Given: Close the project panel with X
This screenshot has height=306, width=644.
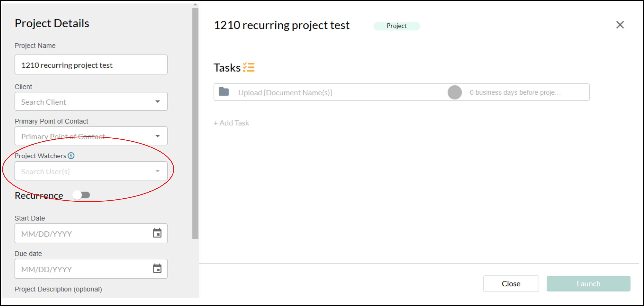Looking at the screenshot, I should tap(620, 25).
